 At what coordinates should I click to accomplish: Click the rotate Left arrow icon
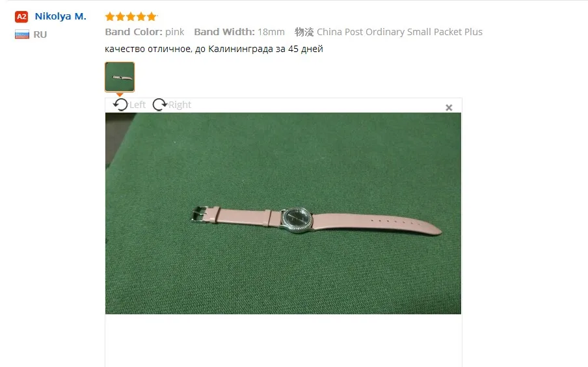(x=120, y=105)
